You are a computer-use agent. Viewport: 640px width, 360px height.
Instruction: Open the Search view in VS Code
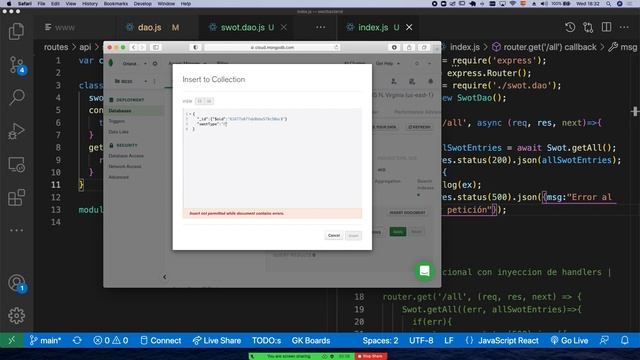pyautogui.click(x=16, y=98)
